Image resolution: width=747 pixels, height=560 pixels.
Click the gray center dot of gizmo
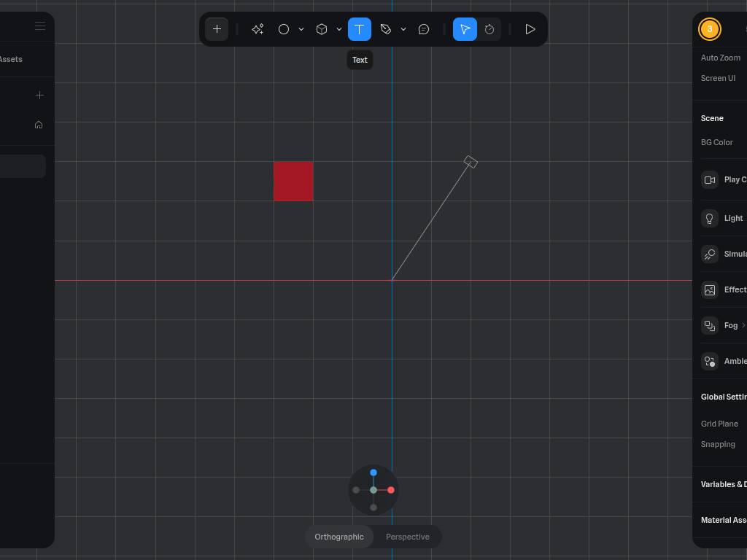tap(373, 490)
